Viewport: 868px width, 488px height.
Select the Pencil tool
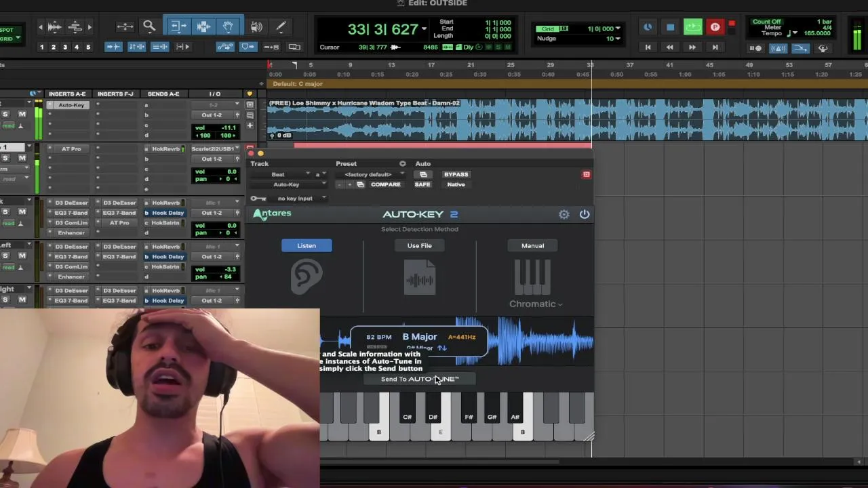(280, 27)
